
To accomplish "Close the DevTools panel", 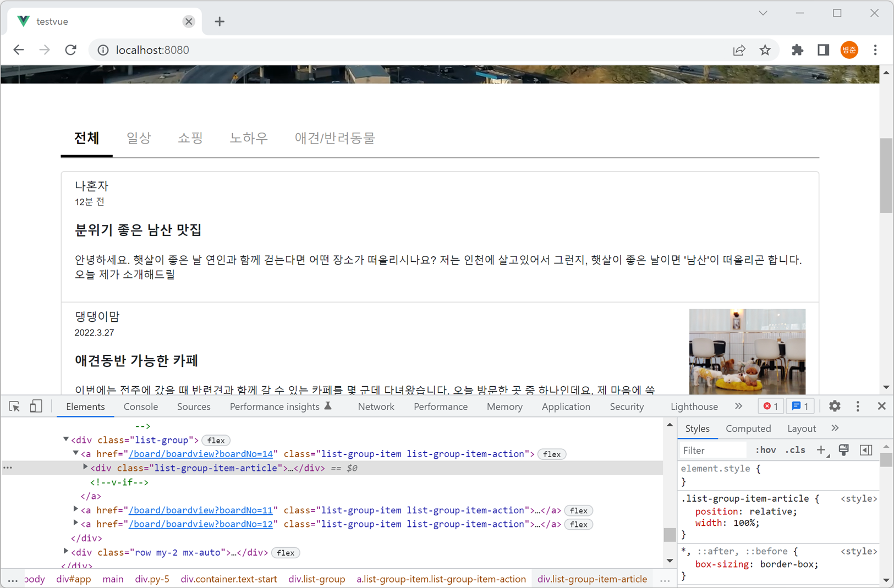I will tap(882, 406).
